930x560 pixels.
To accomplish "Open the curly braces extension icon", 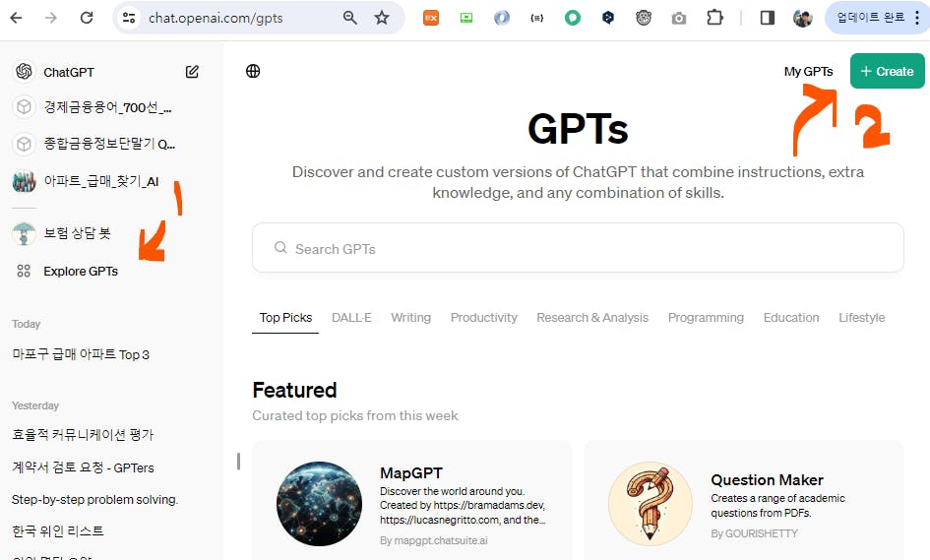I will point(536,18).
